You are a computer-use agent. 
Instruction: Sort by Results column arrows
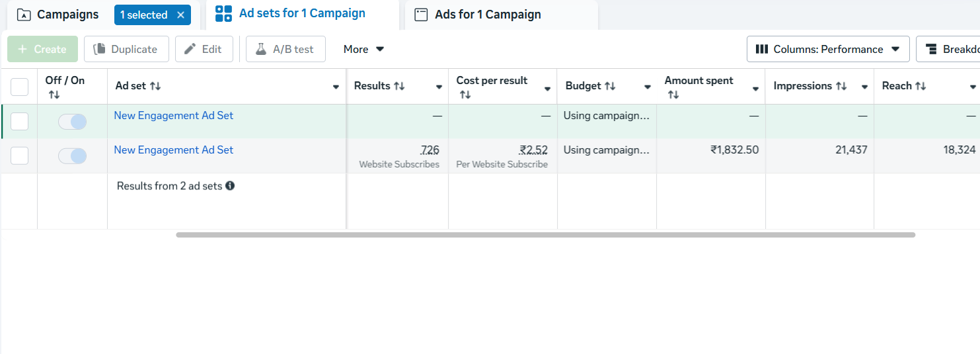pos(399,86)
